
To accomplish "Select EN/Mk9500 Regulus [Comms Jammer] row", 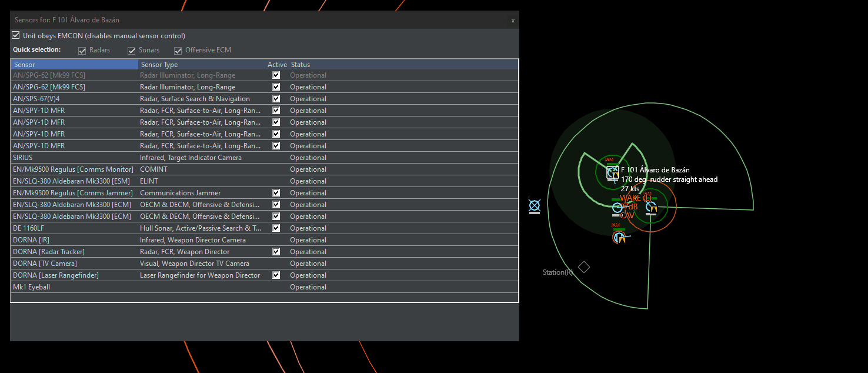I will click(x=265, y=193).
